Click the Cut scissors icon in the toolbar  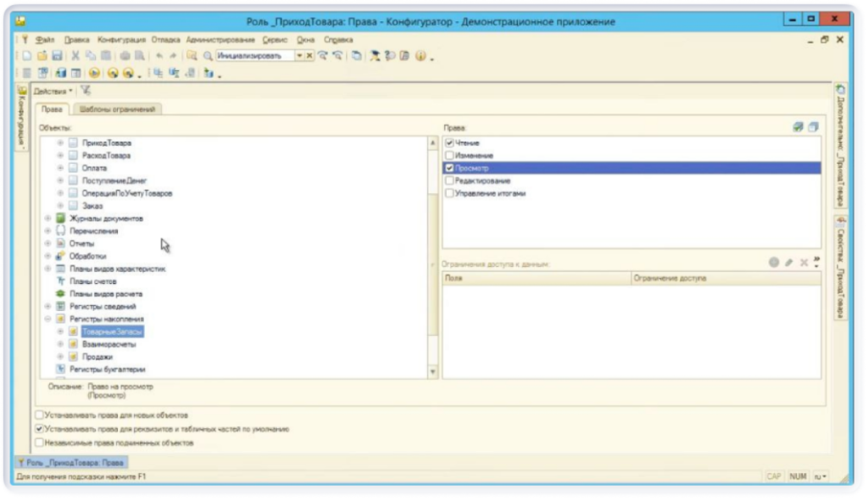pyautogui.click(x=74, y=56)
